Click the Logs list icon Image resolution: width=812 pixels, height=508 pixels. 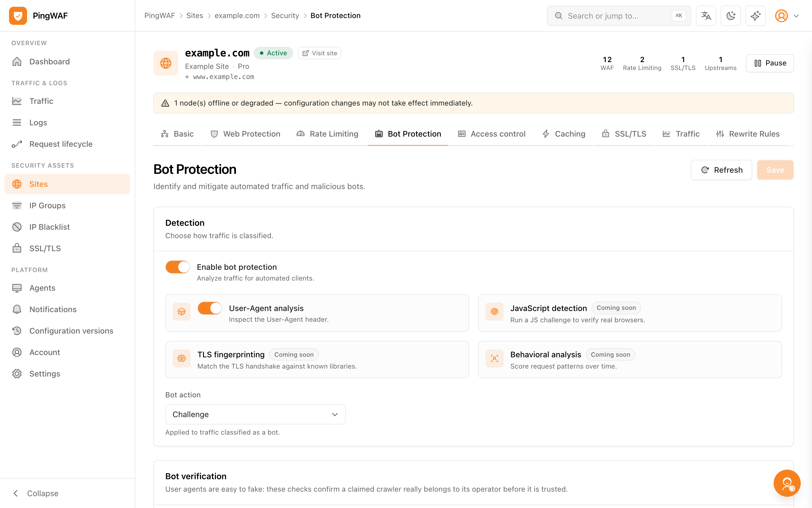coord(17,123)
